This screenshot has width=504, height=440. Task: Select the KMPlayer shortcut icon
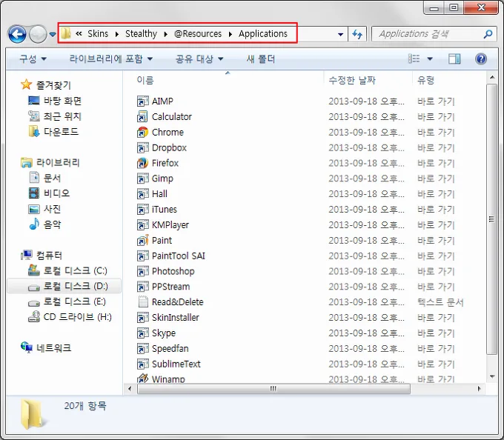pyautogui.click(x=143, y=224)
